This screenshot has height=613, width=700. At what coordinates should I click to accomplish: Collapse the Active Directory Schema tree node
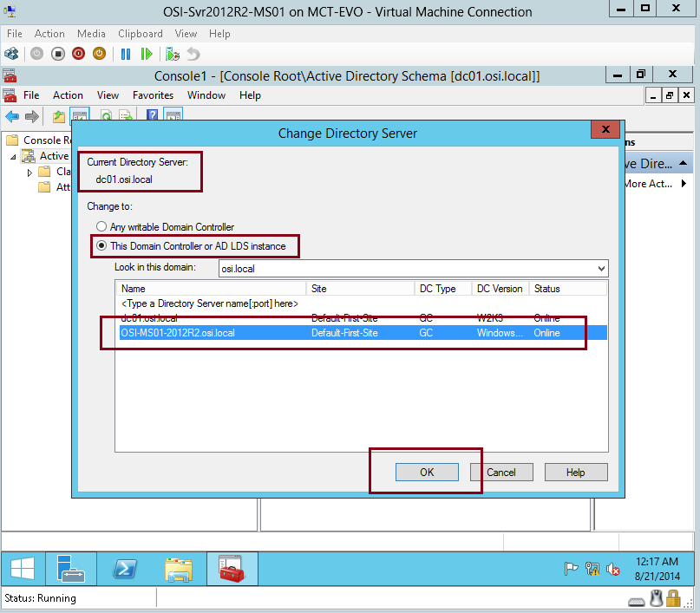13,157
